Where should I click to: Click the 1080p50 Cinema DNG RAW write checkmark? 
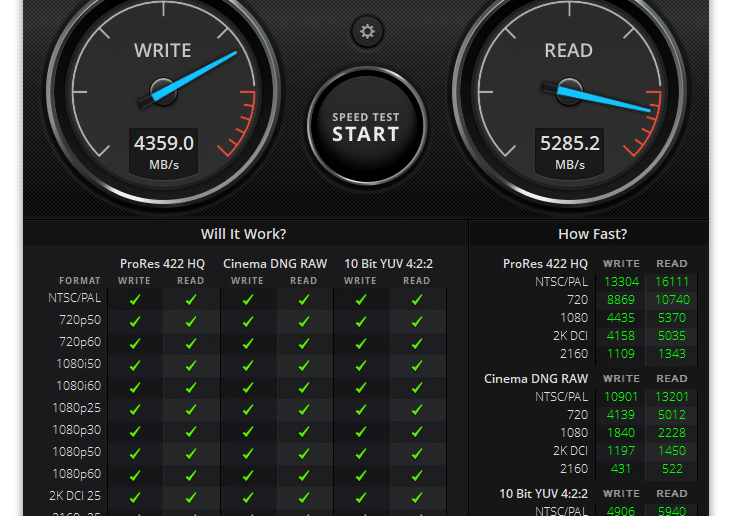(x=248, y=453)
